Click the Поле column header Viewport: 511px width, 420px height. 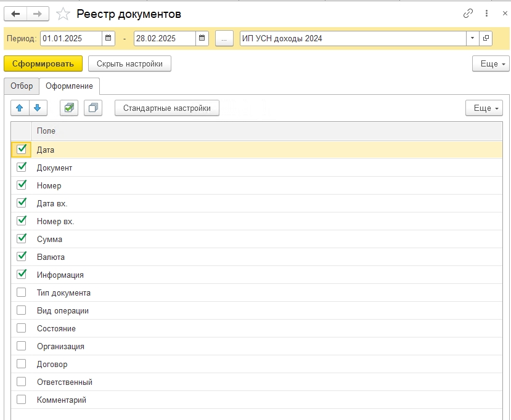tap(267, 131)
